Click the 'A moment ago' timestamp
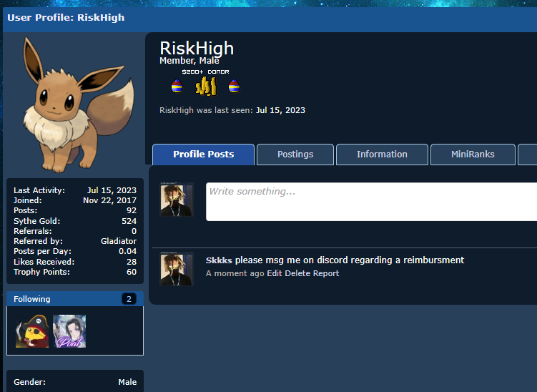This screenshot has height=392, width=537. coord(235,273)
